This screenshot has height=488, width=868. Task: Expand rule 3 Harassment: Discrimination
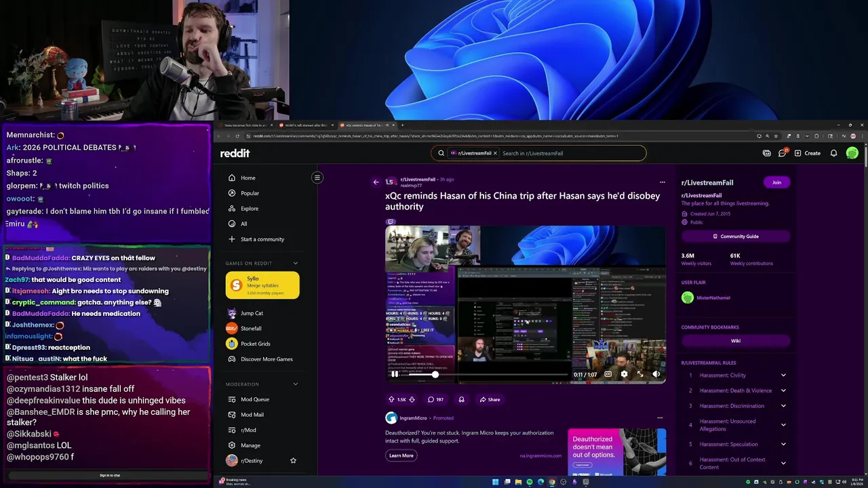pyautogui.click(x=783, y=406)
